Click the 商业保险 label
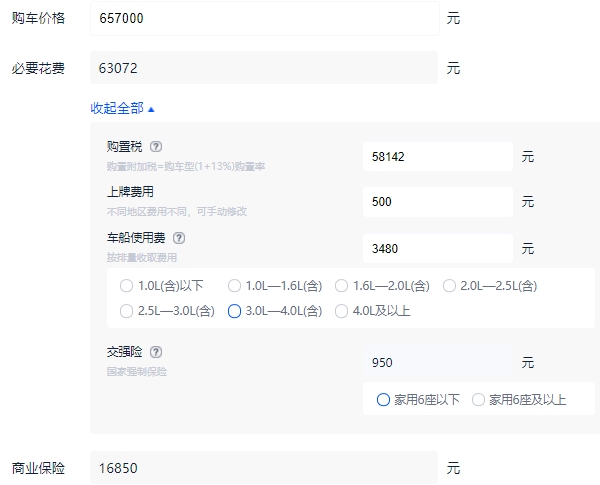600x485 pixels. pyautogui.click(x=38, y=468)
